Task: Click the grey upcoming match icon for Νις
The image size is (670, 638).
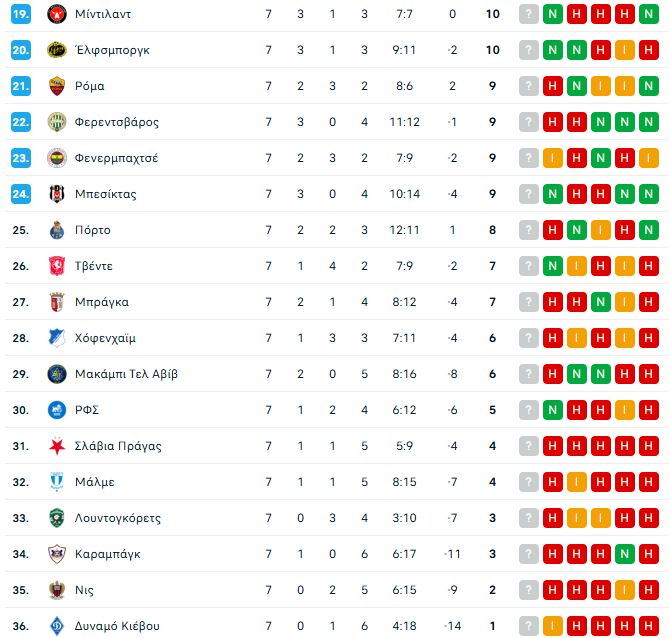Action: (x=529, y=590)
